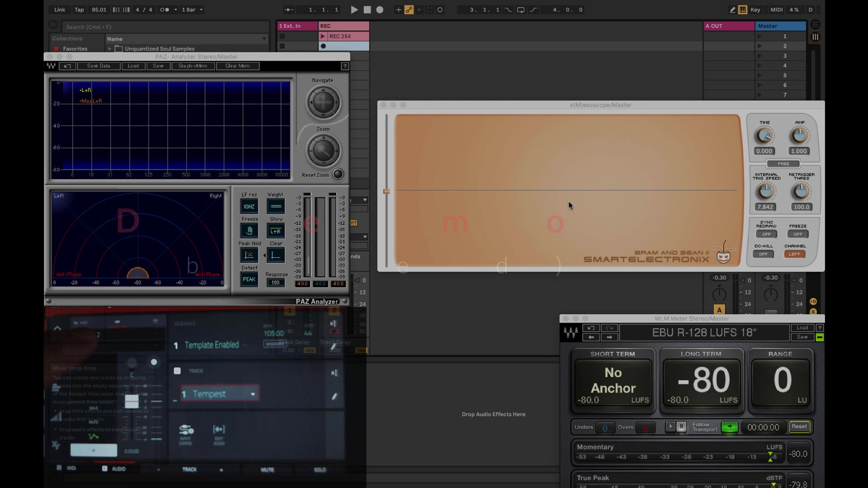The width and height of the screenshot is (868, 488).
Task: Click the WLM Meter pause icon
Action: (x=681, y=427)
